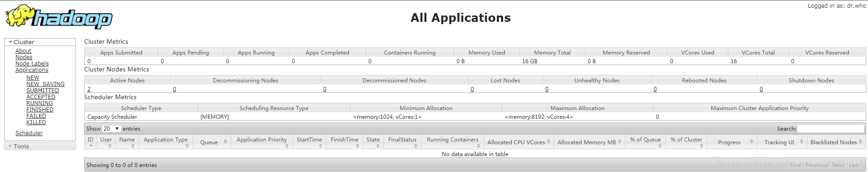This screenshot has width=868, height=172.
Task: Click the No data available in table text
Action: tap(475, 154)
